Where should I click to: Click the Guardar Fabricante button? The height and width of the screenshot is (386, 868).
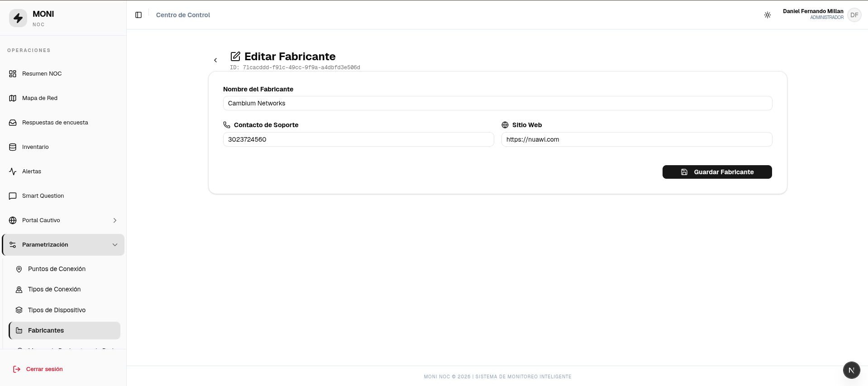(x=717, y=172)
